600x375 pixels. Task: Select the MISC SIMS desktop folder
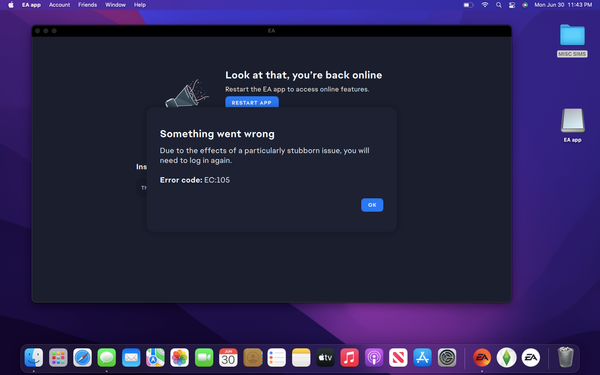point(572,41)
